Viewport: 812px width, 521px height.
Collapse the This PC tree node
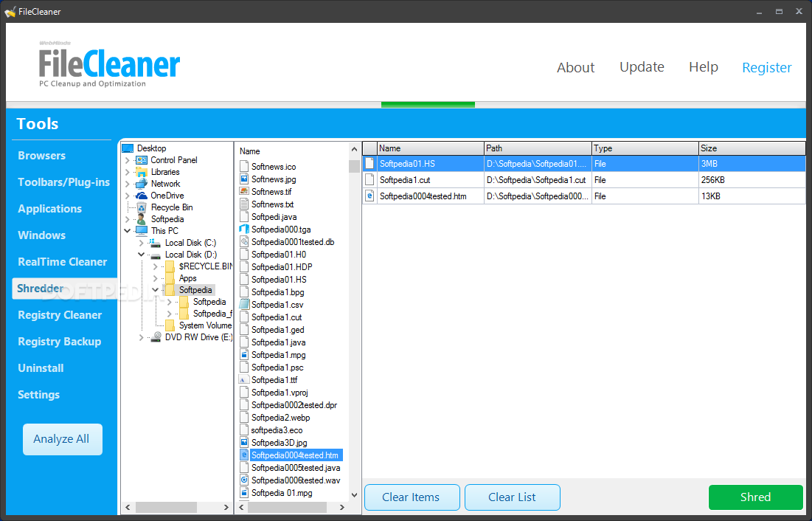(128, 231)
